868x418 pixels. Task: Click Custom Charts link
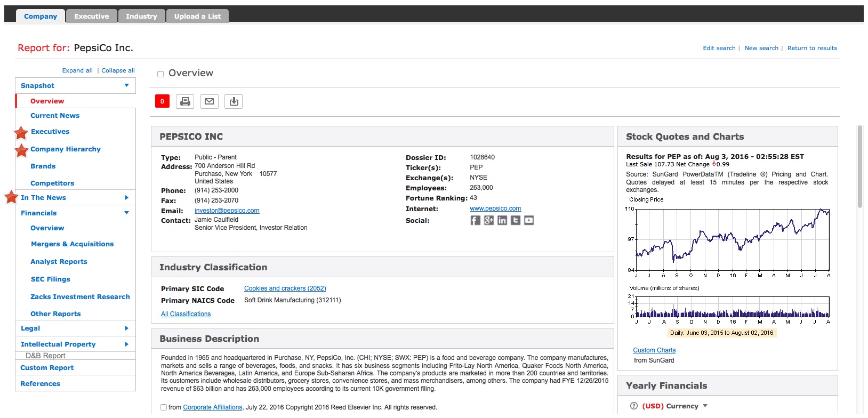[x=654, y=350]
